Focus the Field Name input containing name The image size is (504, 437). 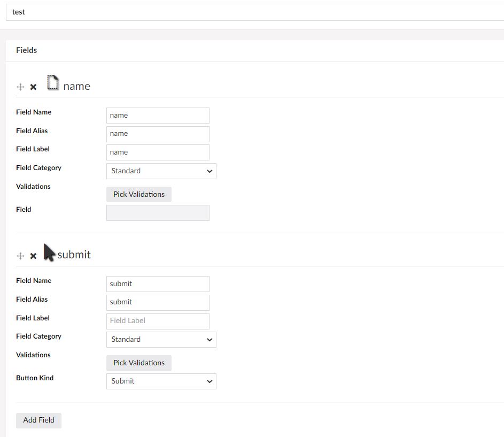(x=158, y=116)
